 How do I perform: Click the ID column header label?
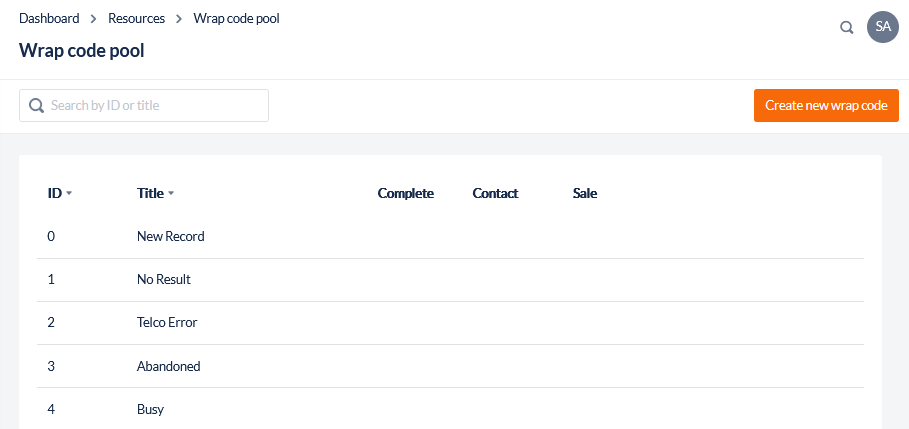tap(54, 193)
